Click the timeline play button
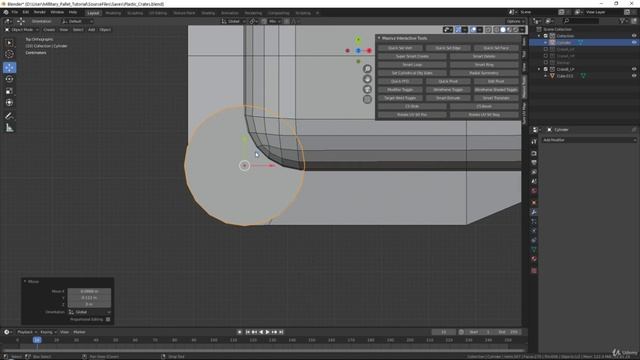 point(267,332)
